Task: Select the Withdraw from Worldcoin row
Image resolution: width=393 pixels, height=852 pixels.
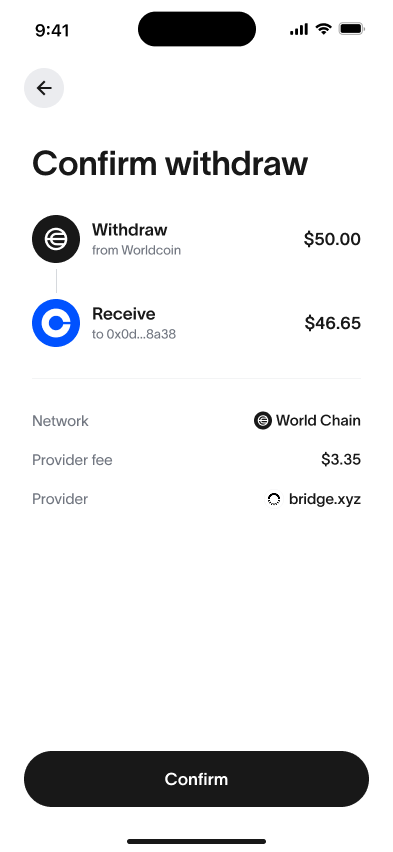Action: 196,239
